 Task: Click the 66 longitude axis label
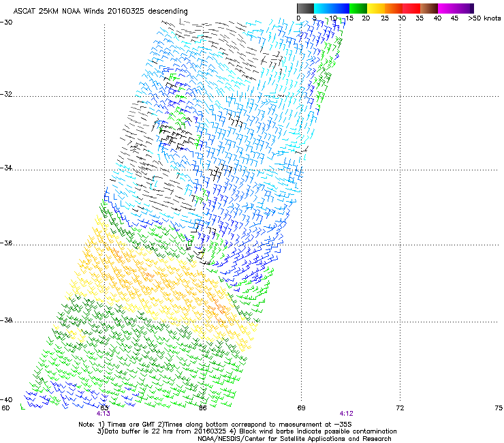click(x=203, y=408)
